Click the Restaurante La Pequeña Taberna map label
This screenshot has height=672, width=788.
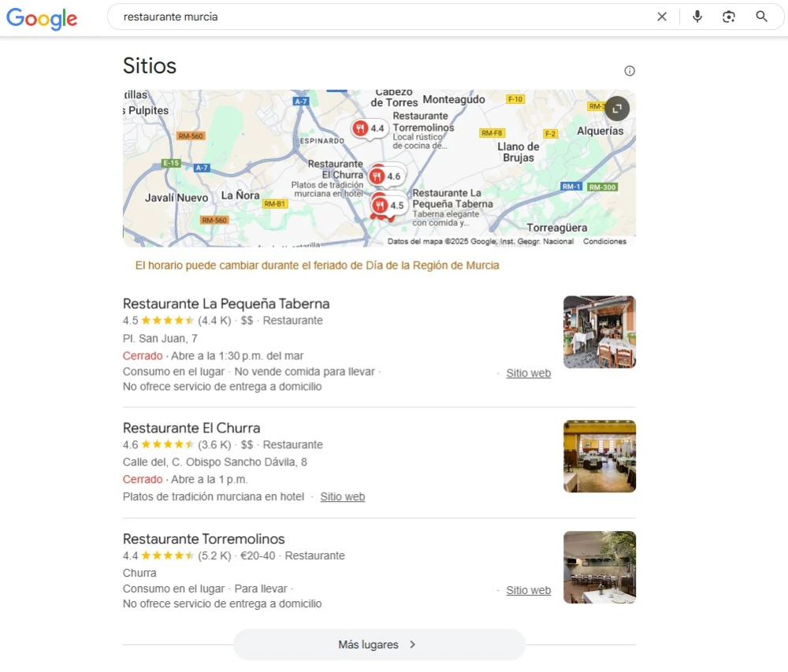pos(452,199)
